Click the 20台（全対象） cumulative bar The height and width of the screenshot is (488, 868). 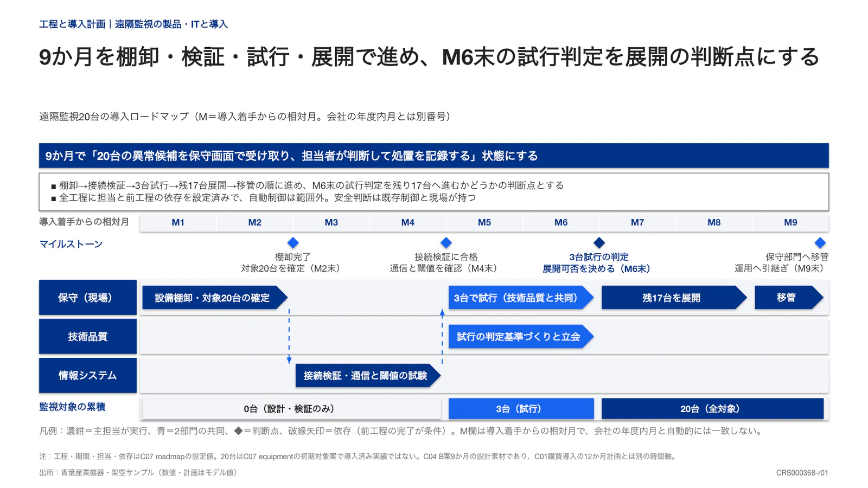coord(712,409)
